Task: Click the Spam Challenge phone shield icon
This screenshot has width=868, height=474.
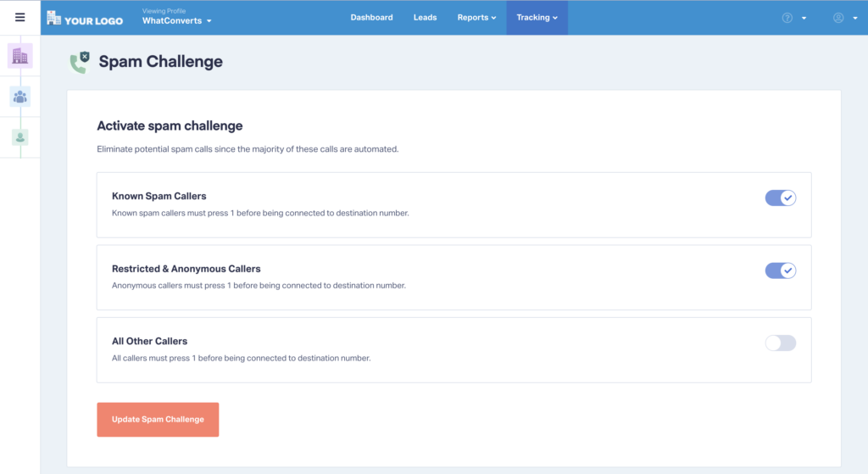Action: coord(80,62)
